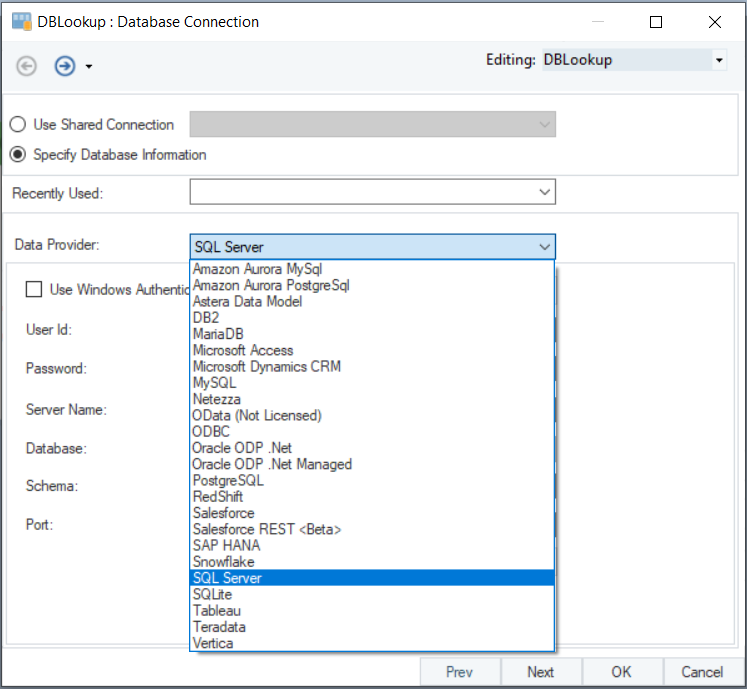Collapse the Data Provider combo box

pos(544,247)
